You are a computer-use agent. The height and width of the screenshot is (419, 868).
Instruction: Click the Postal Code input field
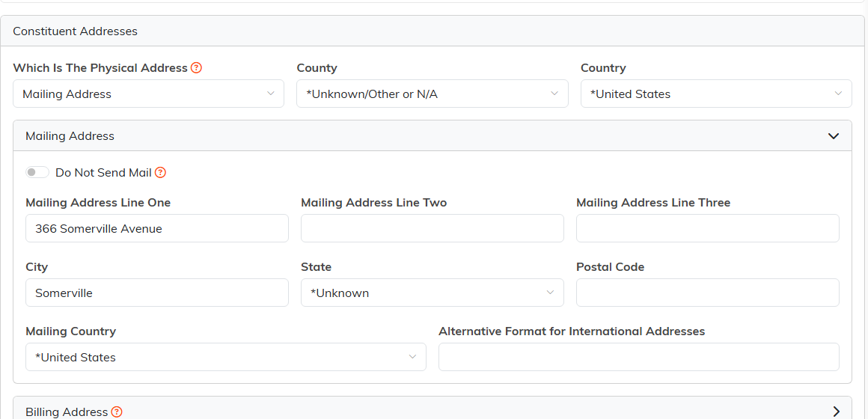(x=707, y=293)
